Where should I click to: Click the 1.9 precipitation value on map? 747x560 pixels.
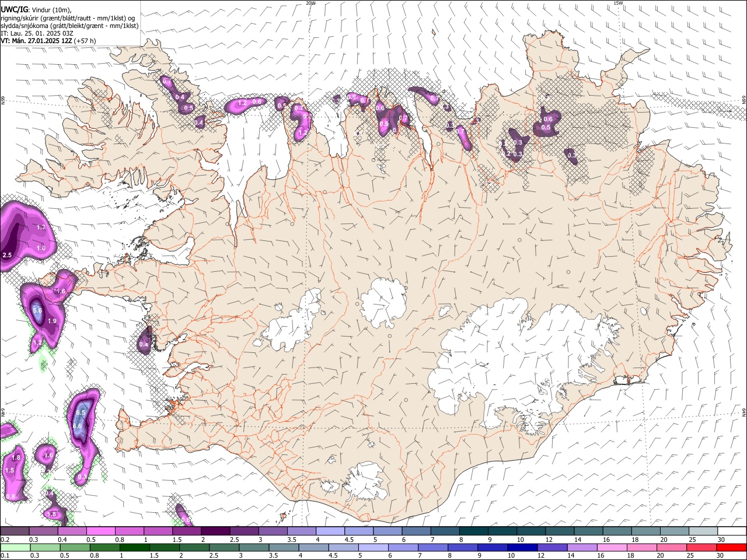click(51, 321)
